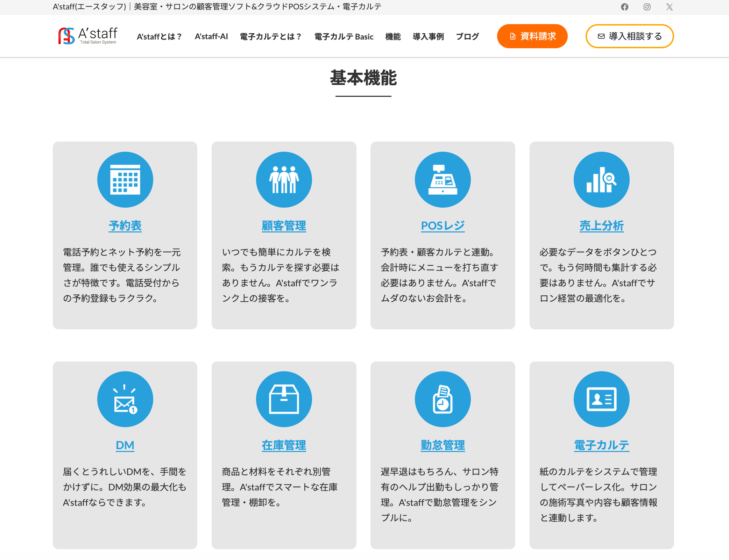
Task: Follow the 電子カルテ heading link
Action: (x=602, y=445)
